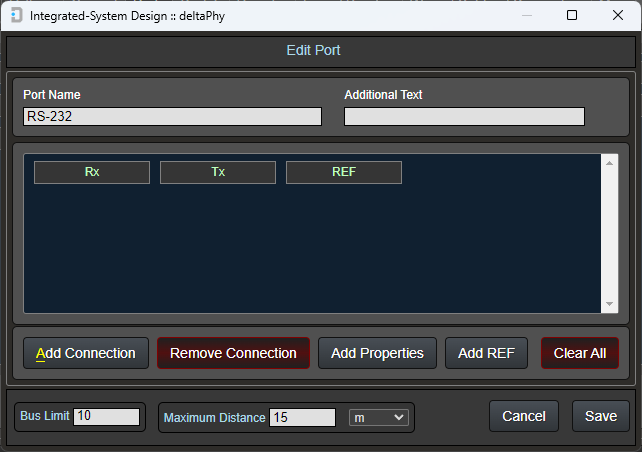Click the scroll down arrow in connections list

(x=609, y=304)
